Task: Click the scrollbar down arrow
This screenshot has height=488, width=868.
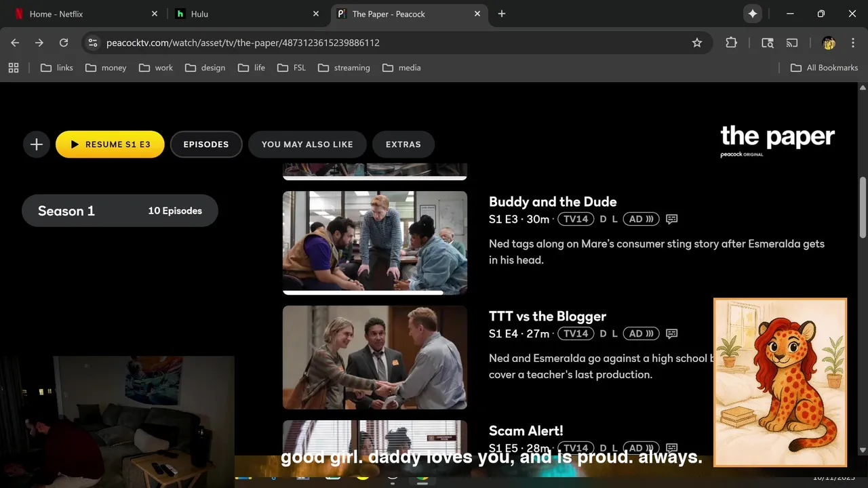Action: pyautogui.click(x=863, y=450)
